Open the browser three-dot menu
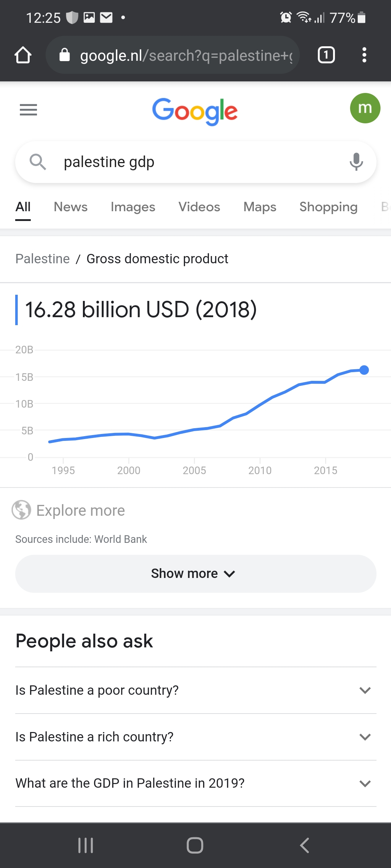This screenshot has height=868, width=391. click(x=364, y=55)
